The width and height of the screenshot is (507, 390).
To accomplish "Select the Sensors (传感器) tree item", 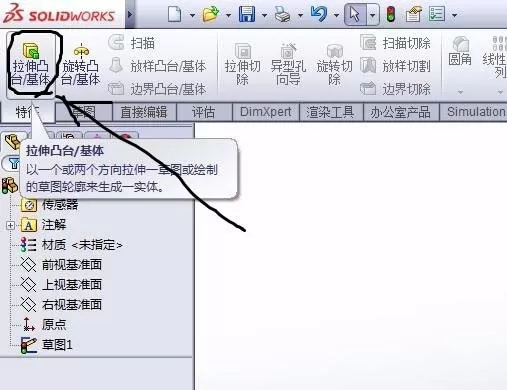I will (50, 205).
